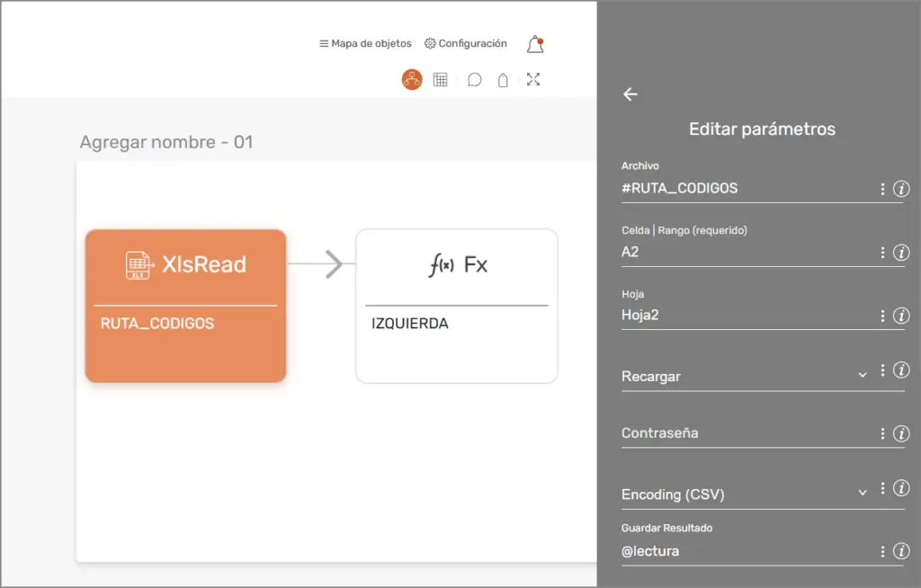Click the Contraseña input field
921x588 pixels.
[747, 433]
